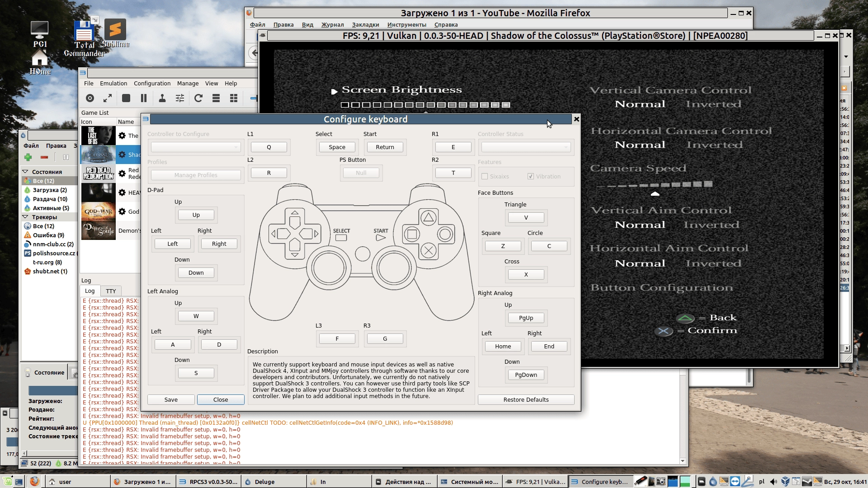Image resolution: width=868 pixels, height=488 pixels.
Task: Open the PC1 desktop icon
Action: 40,34
